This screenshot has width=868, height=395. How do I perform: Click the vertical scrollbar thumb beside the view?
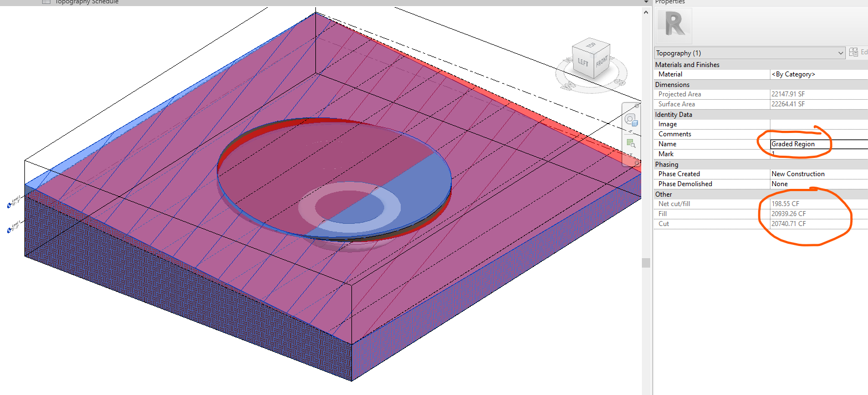pos(646,263)
